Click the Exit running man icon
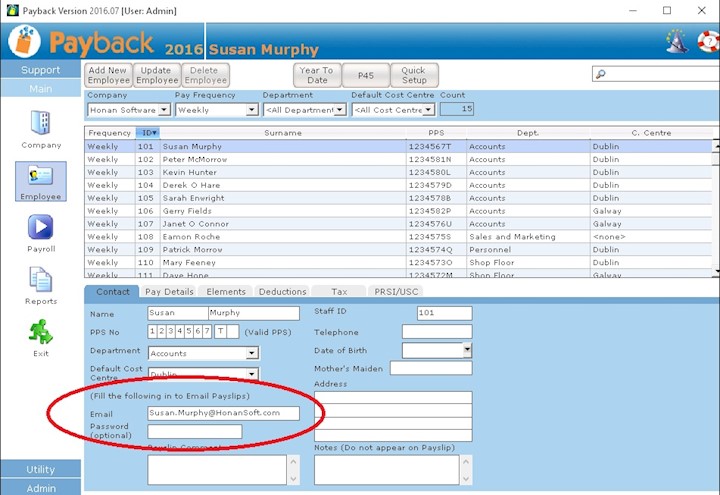The width and height of the screenshot is (720, 495). point(41,331)
